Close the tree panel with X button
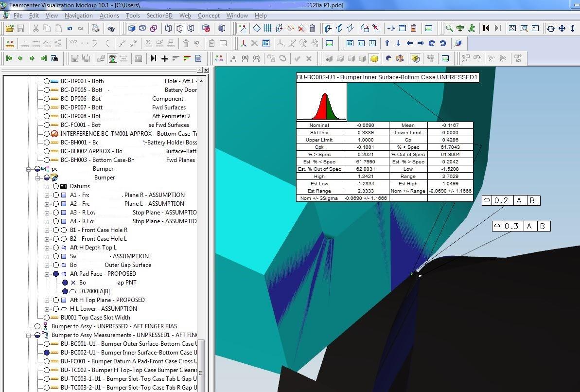Viewport: 580px width, 392px height. pyautogui.click(x=206, y=70)
